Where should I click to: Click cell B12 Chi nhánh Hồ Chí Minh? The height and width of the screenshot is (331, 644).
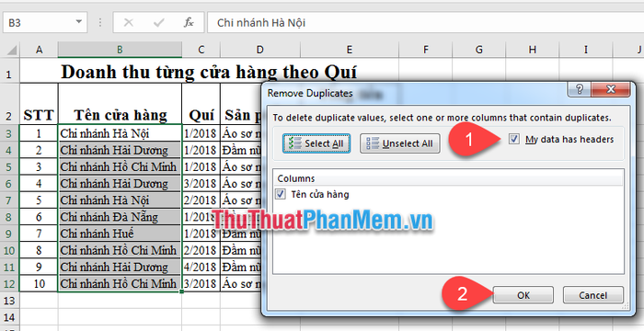120,283
